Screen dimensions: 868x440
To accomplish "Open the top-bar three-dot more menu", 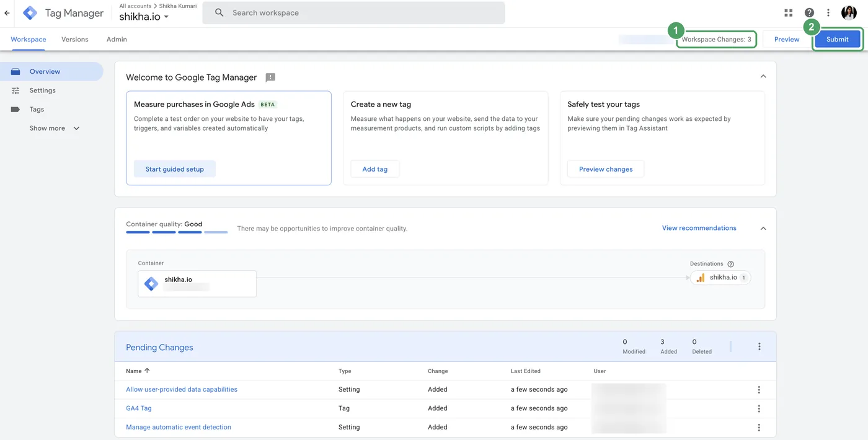I will click(828, 13).
